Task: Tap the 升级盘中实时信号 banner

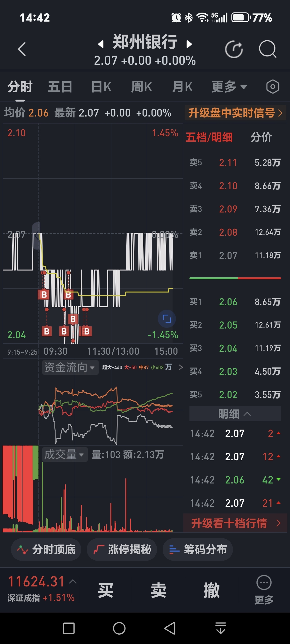Action: coord(235,113)
